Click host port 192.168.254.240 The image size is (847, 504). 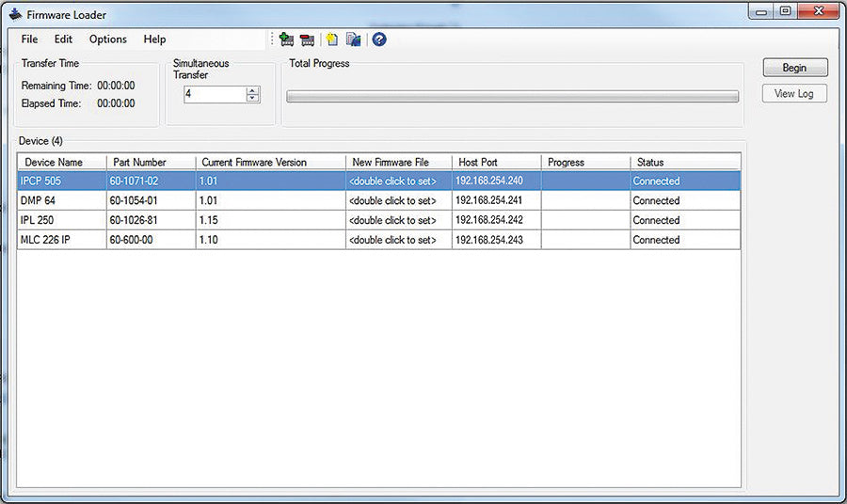pyautogui.click(x=488, y=181)
